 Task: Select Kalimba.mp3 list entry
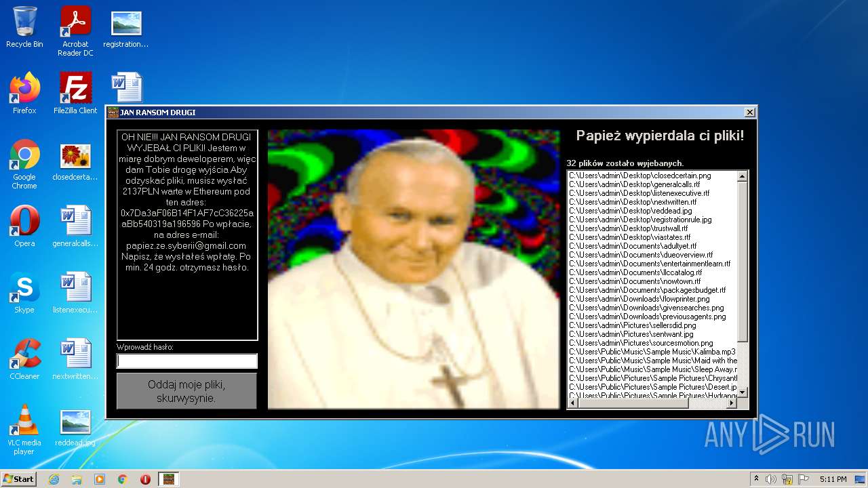point(652,352)
